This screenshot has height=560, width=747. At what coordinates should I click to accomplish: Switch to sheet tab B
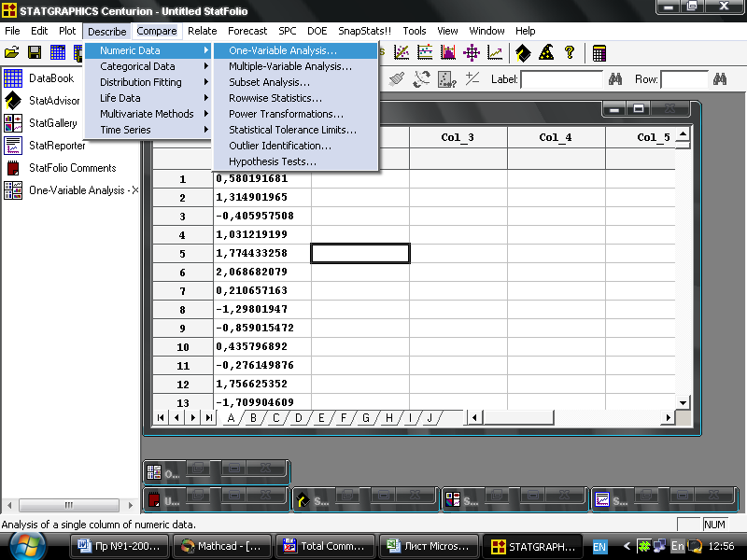(253, 417)
